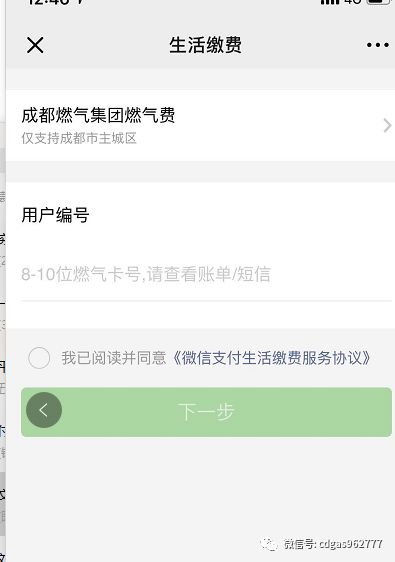Close the 生活缴费 page with X icon
Screen dimensions: 395x562
tap(35, 45)
